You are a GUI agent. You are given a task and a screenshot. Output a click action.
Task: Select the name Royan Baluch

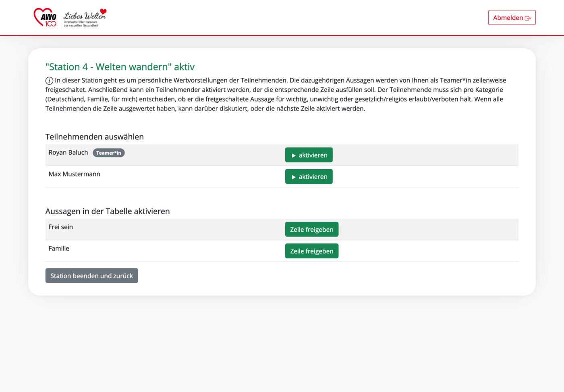coord(68,153)
